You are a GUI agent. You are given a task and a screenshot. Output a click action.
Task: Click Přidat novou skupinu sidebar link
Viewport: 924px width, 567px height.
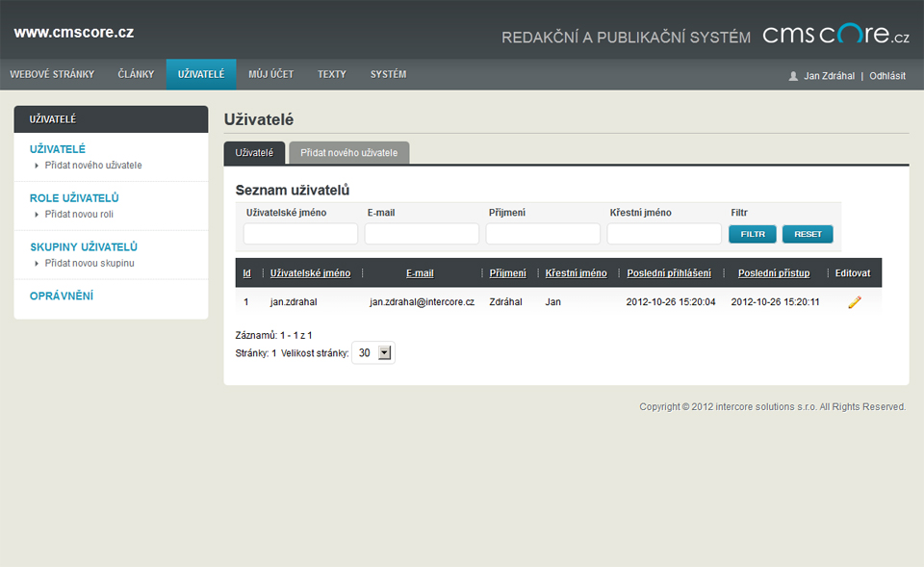point(90,263)
